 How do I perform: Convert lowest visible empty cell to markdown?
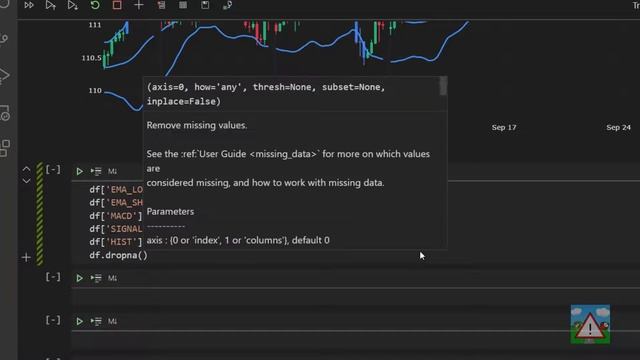pyautogui.click(x=112, y=322)
